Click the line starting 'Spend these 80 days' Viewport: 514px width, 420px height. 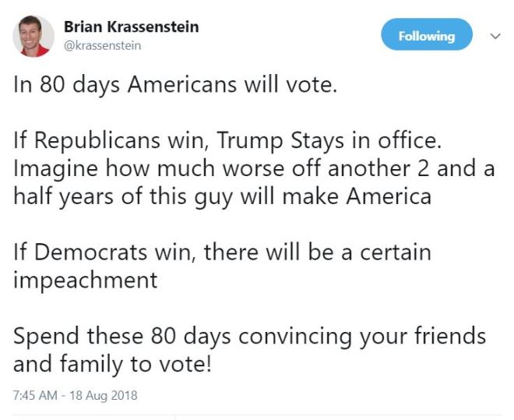(x=249, y=336)
